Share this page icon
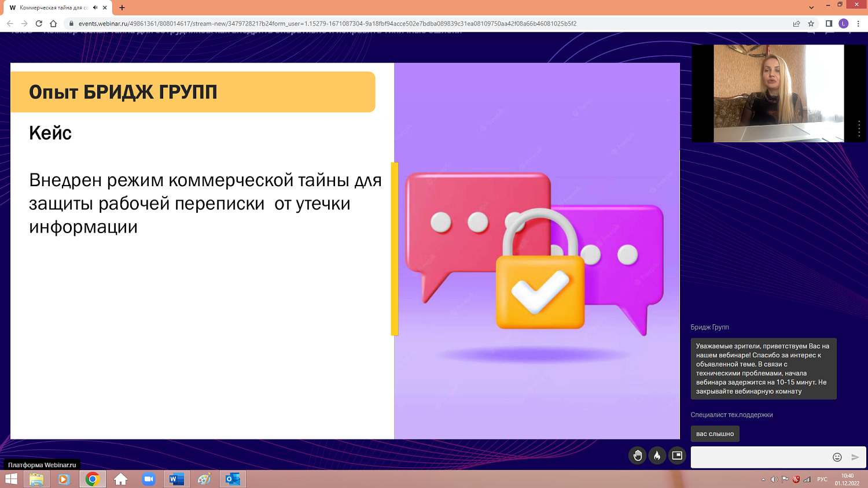868x488 pixels. point(796,24)
